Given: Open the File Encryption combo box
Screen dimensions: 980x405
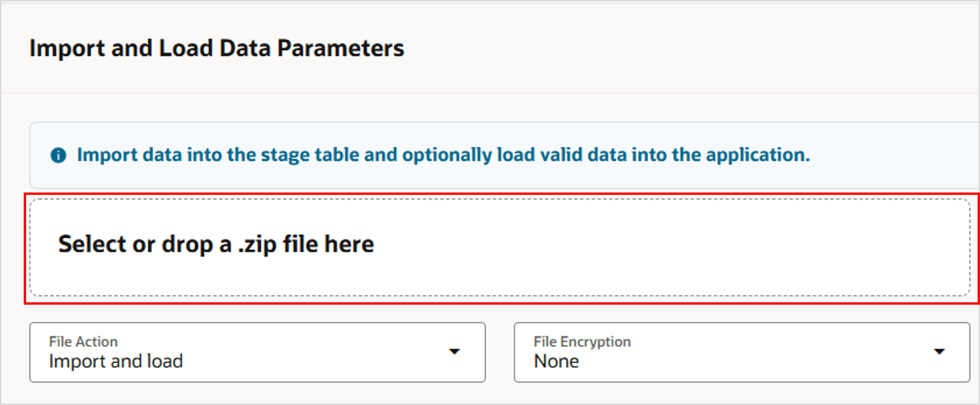Looking at the screenshot, I should click(x=741, y=352).
